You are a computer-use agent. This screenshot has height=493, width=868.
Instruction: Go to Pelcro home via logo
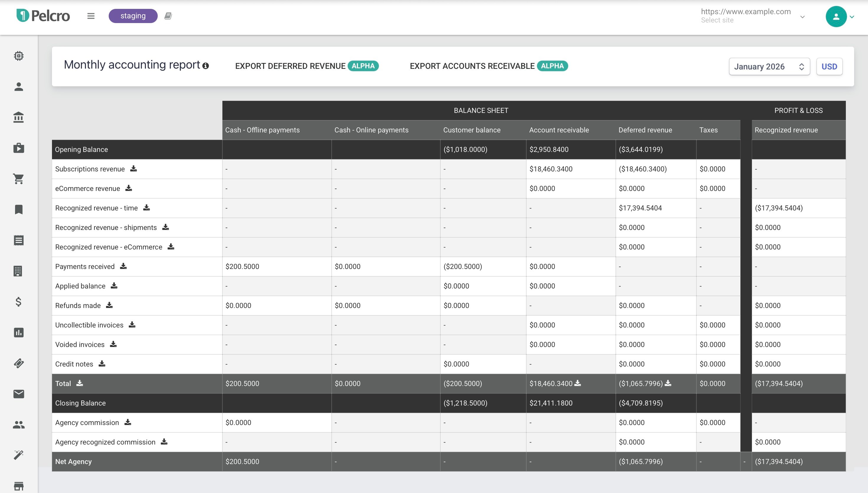[43, 16]
